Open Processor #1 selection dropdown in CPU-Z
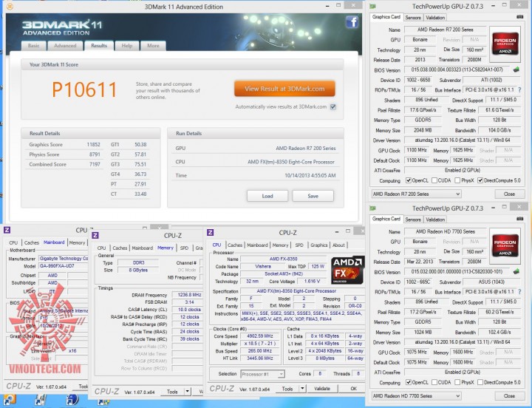Screen dimensions: 532x408 tap(262, 374)
